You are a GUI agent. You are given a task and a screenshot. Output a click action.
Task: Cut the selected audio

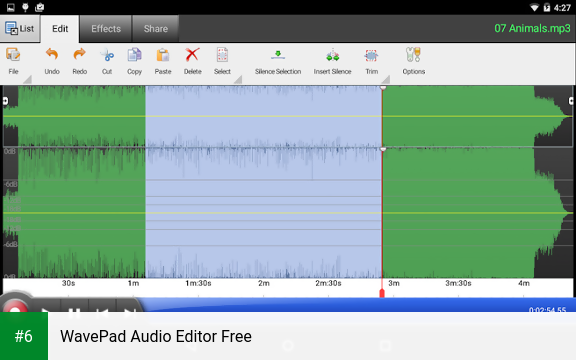(x=107, y=61)
